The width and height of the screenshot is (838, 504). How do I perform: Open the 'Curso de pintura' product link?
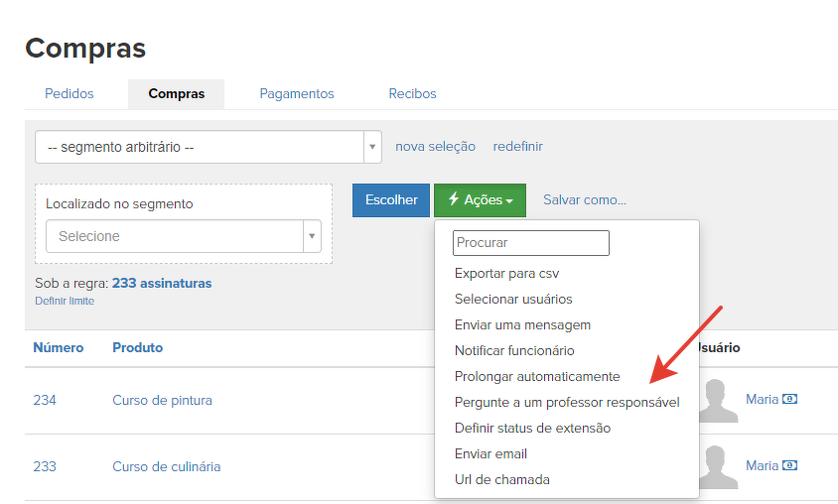pos(162,401)
